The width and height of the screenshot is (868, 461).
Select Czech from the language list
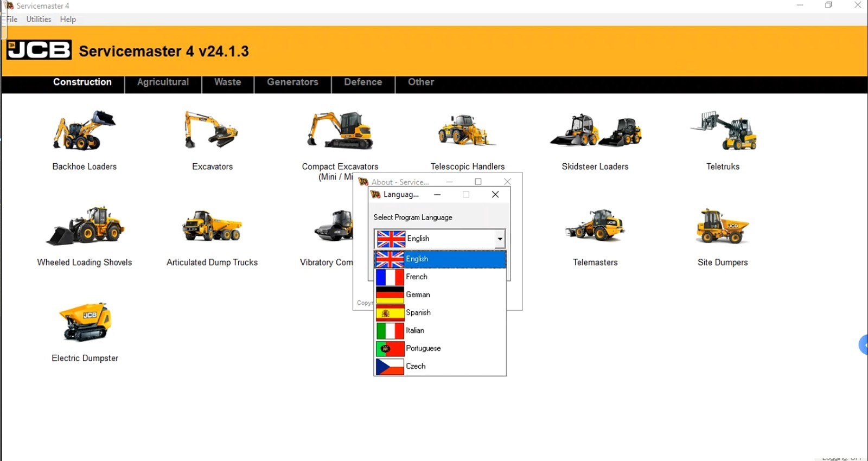440,367
